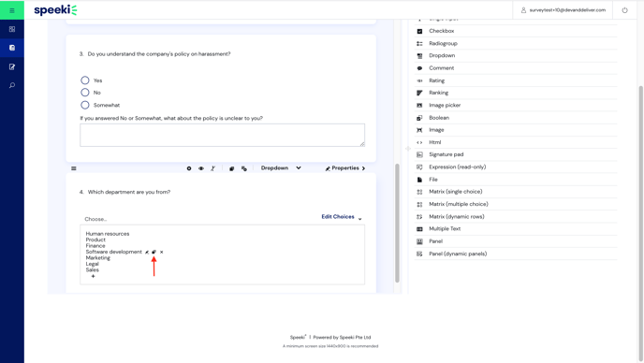This screenshot has width=644, height=363.
Task: Click the question 4 title text
Action: click(129, 192)
